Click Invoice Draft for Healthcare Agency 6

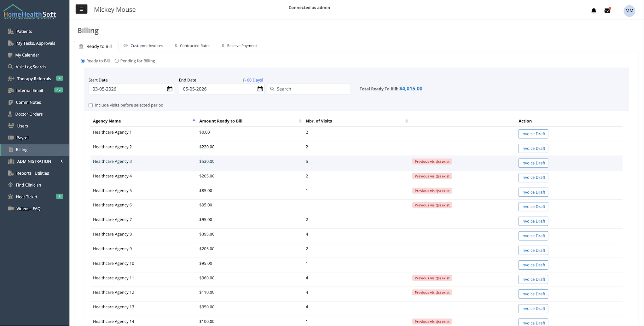533,207
